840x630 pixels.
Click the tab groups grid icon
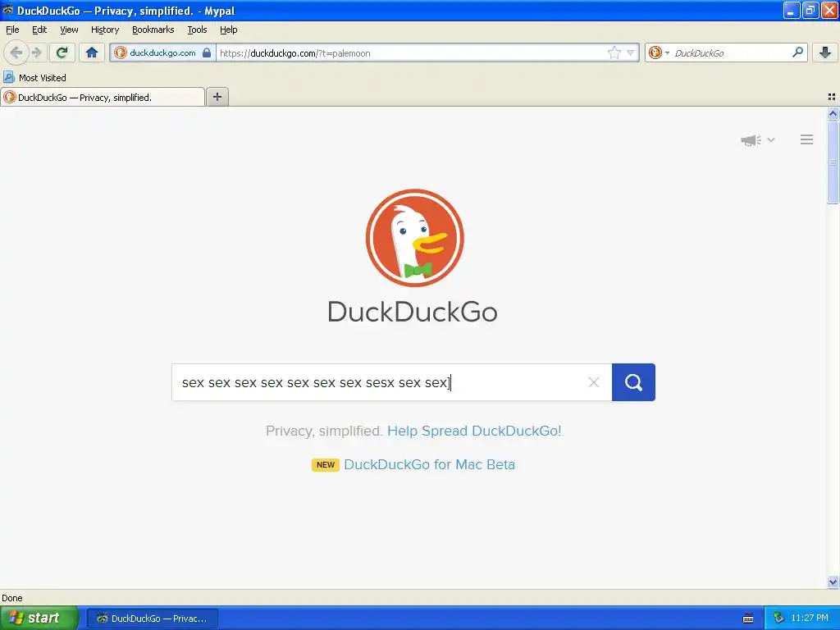click(832, 97)
